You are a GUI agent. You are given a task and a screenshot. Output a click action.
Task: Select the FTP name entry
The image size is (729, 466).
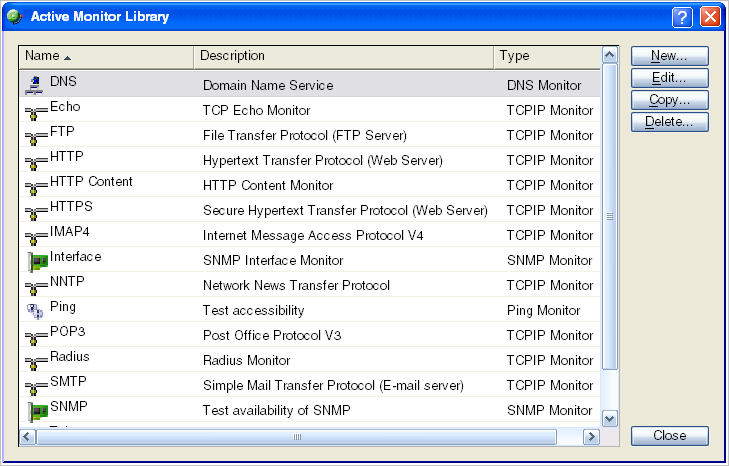point(62,132)
